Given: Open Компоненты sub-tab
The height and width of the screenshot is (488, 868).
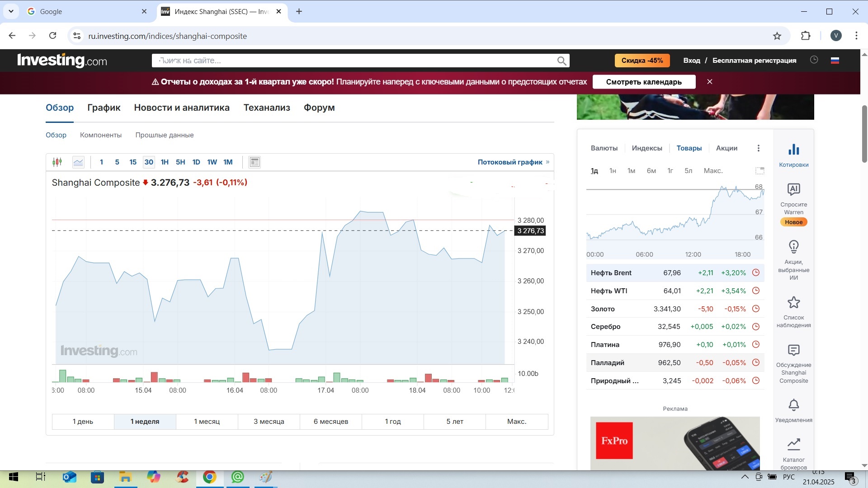Looking at the screenshot, I should [x=101, y=135].
